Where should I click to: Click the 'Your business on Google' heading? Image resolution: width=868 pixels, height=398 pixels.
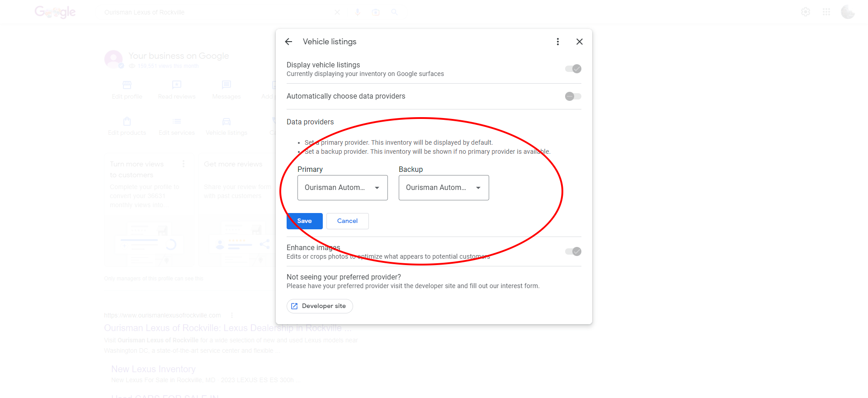pyautogui.click(x=179, y=56)
